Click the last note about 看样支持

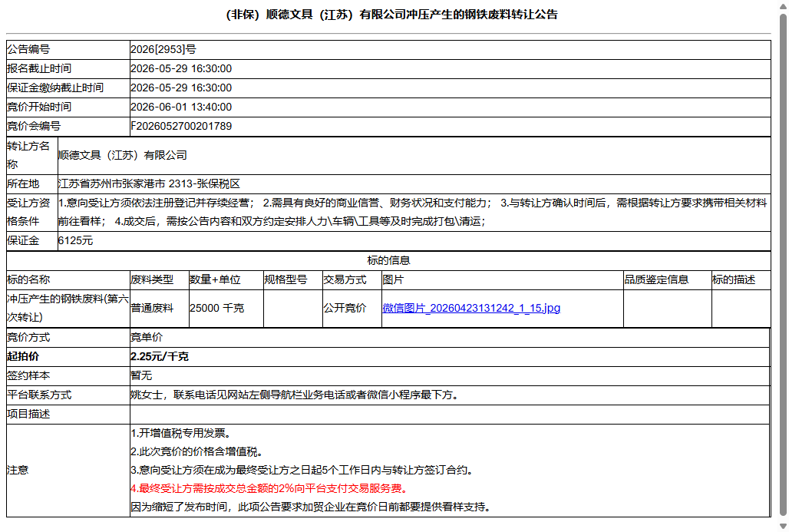[x=311, y=507]
